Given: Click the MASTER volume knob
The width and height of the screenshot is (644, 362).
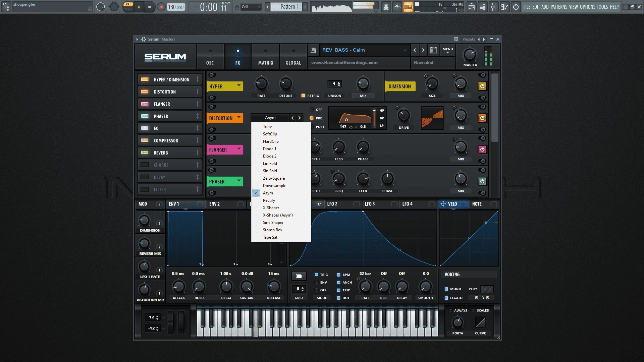Looking at the screenshot, I should [x=470, y=55].
